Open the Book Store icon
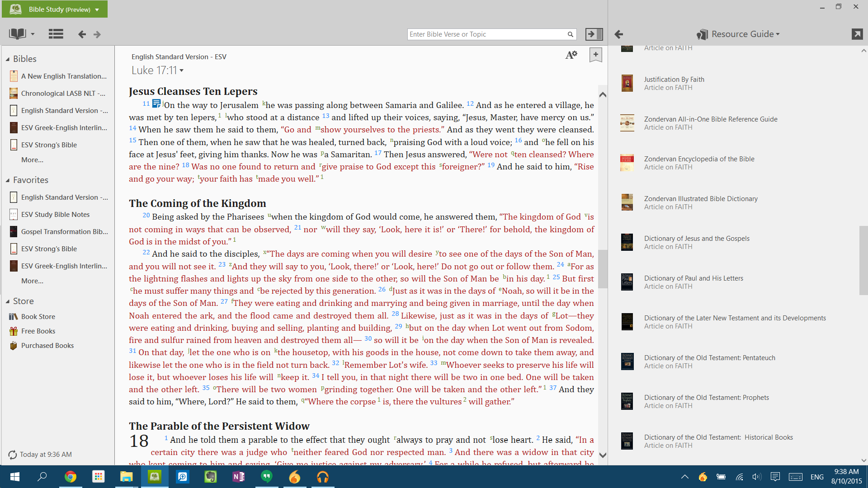Viewport: 868px width, 488px height. (x=14, y=317)
